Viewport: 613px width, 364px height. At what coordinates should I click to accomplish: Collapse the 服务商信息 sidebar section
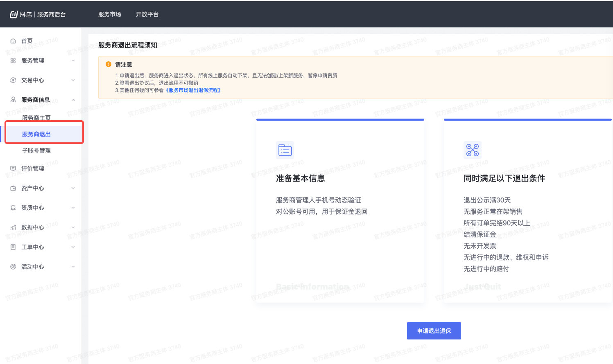point(73,99)
